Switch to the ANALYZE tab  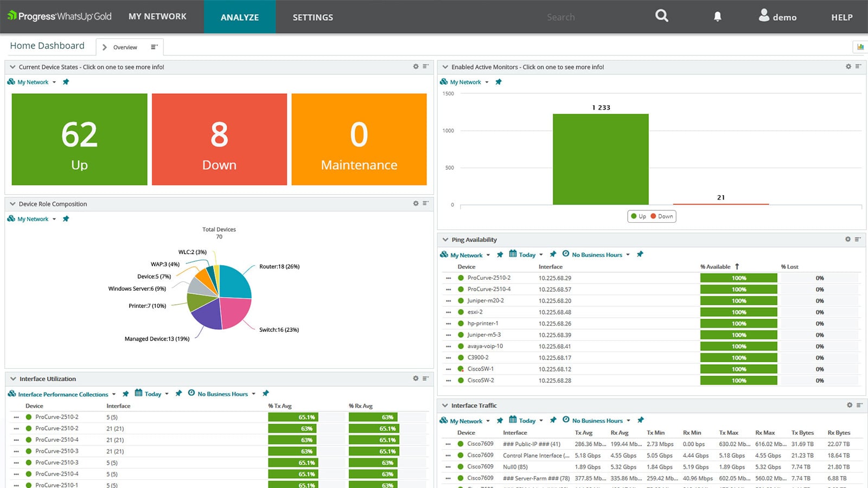pos(239,17)
